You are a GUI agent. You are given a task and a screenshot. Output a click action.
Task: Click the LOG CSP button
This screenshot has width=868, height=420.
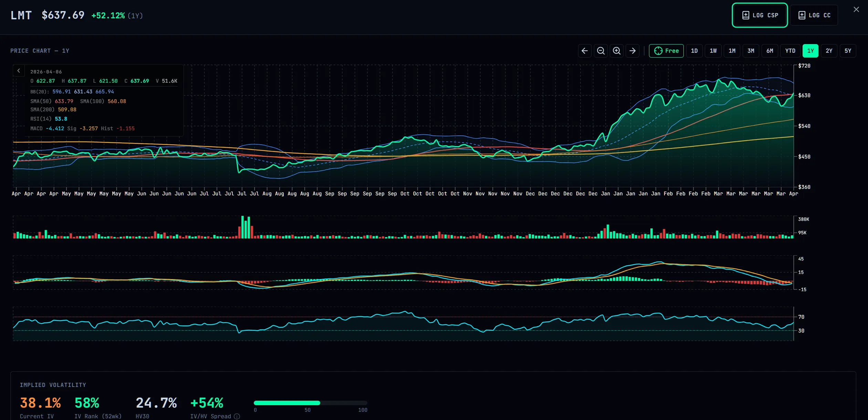[x=760, y=15]
